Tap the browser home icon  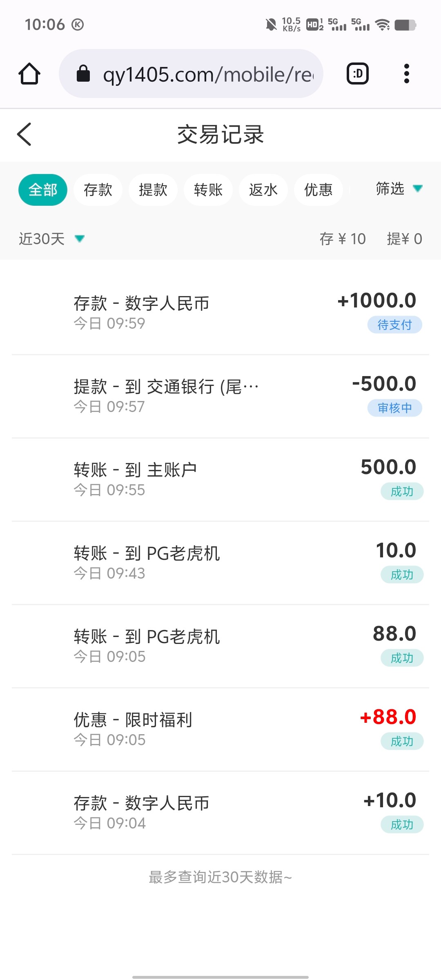[29, 74]
